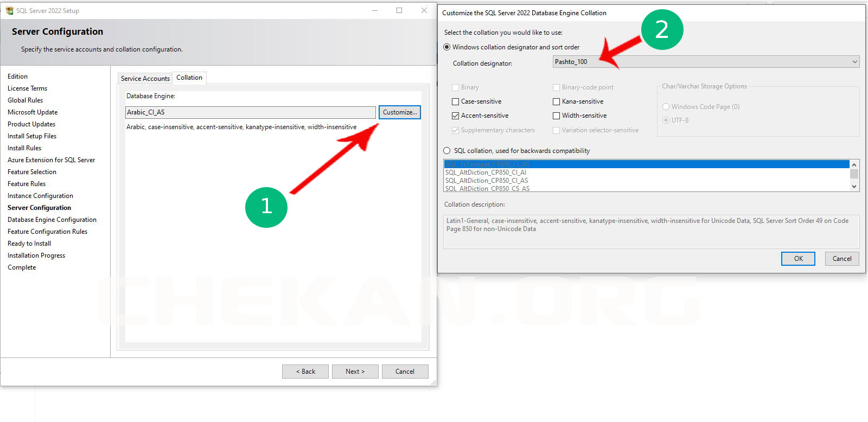Click the Ready to Install step

[29, 244]
